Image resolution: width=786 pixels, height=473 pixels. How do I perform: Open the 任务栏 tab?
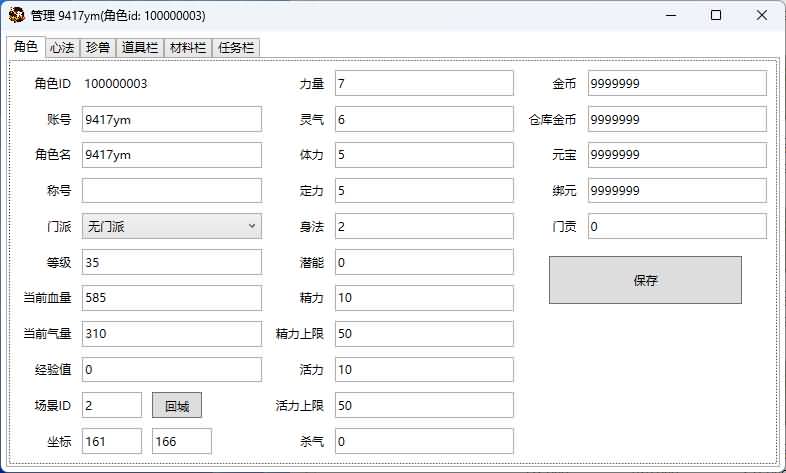[x=236, y=48]
